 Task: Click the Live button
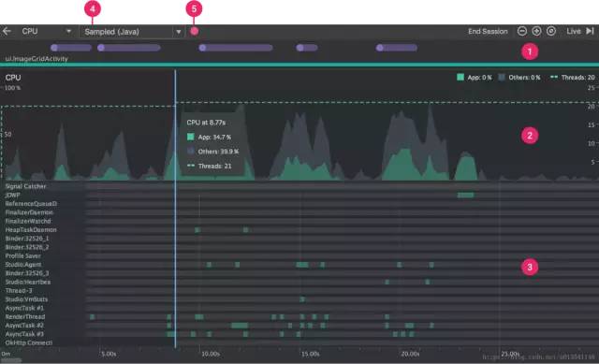[x=574, y=31]
